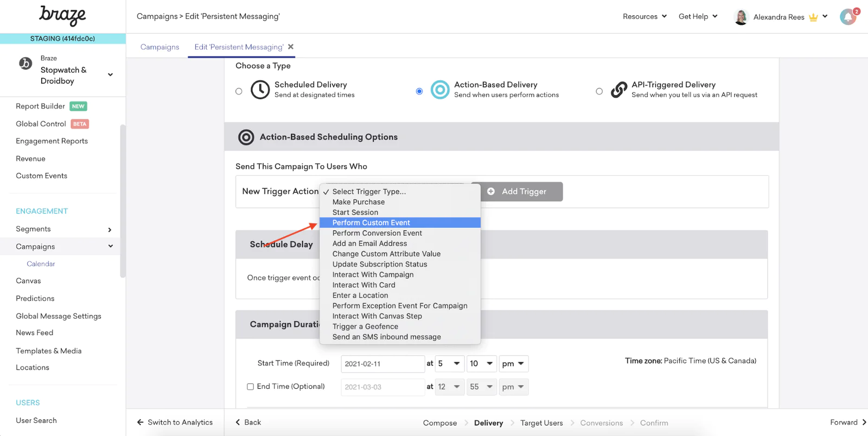
Task: Choose Enter a Location trigger
Action: 400,295
